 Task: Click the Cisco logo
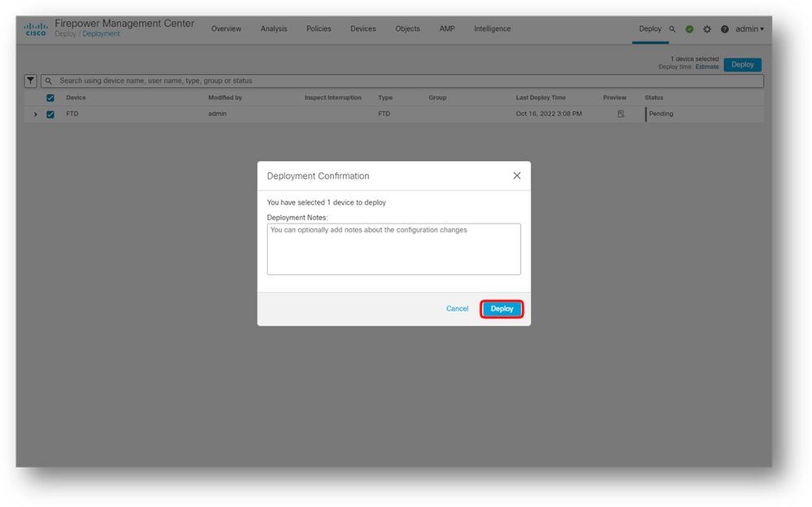click(x=35, y=29)
